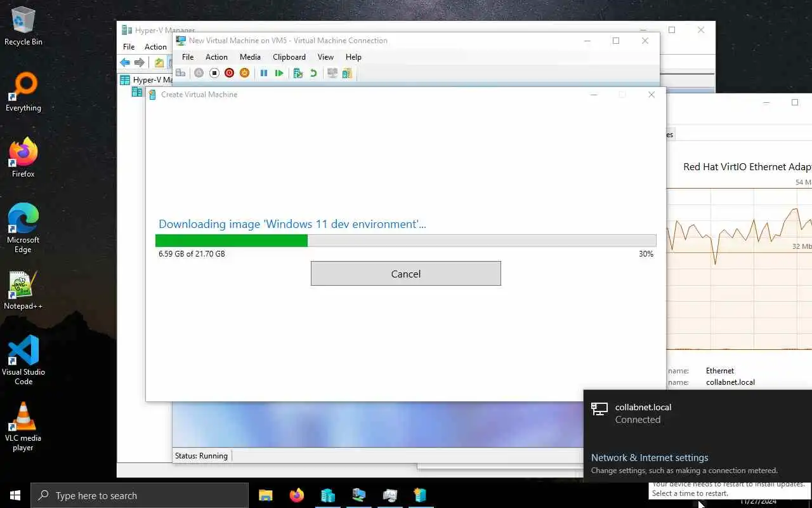Click 'Red Hat VirtIO Ethernet' adapter title

coord(747,166)
